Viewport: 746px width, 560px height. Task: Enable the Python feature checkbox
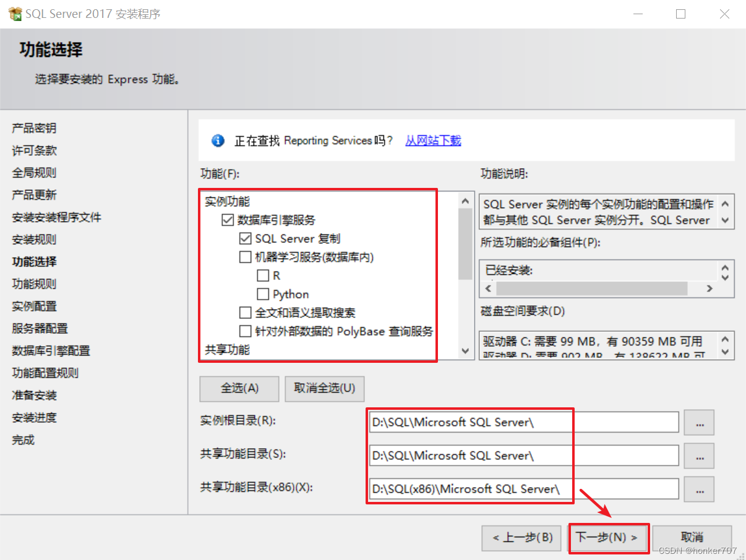262,294
